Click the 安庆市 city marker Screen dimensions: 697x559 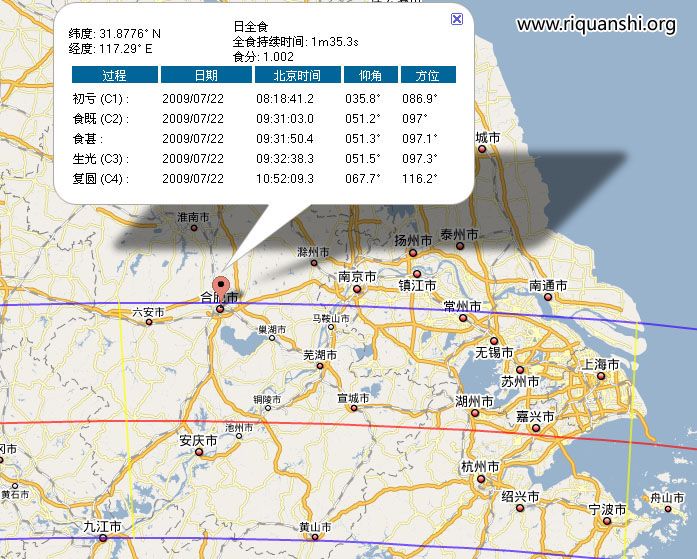click(199, 452)
